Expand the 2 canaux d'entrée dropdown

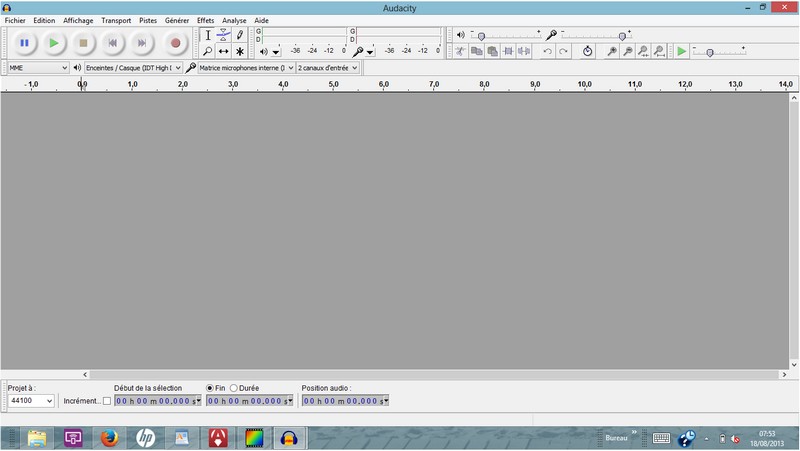[x=327, y=68]
